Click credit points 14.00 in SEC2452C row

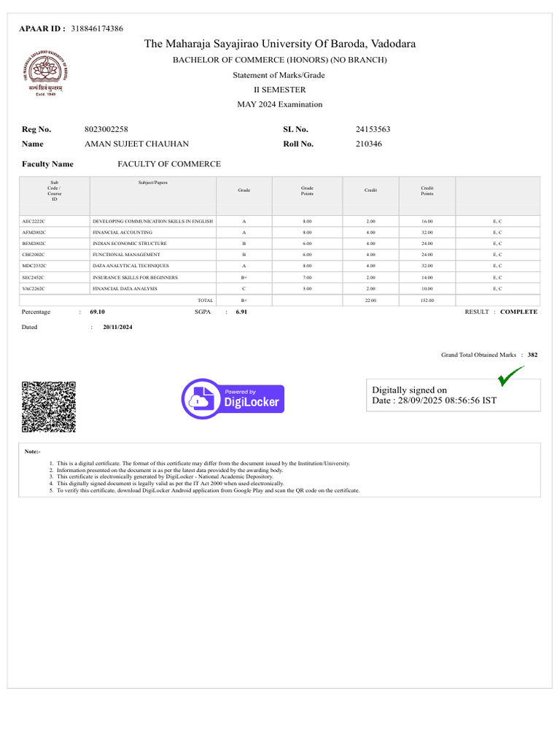click(x=427, y=277)
